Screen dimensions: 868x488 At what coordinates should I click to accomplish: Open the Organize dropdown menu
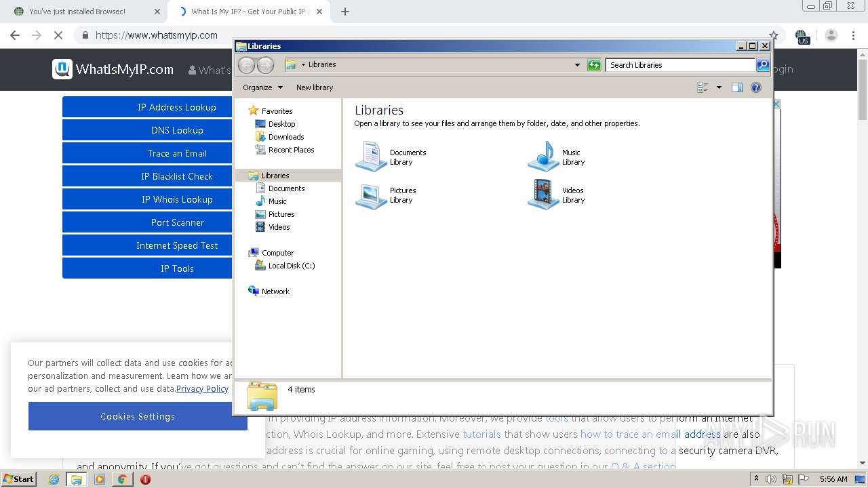pos(262,87)
